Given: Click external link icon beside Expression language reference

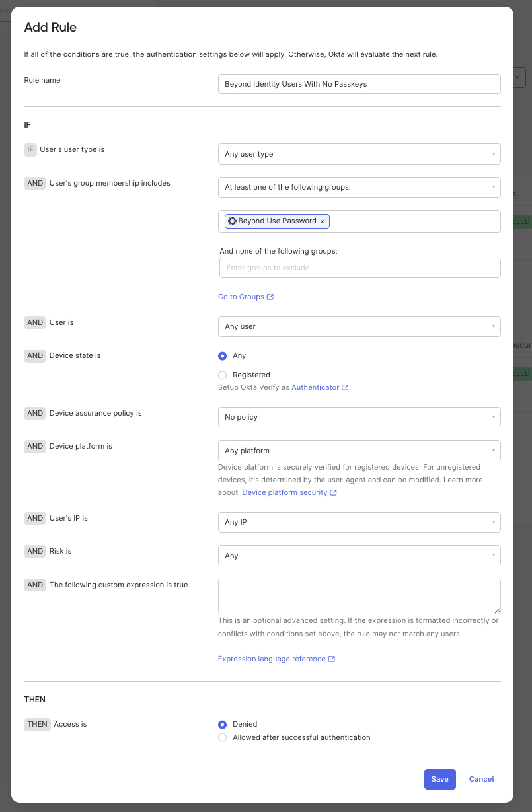Looking at the screenshot, I should [x=332, y=659].
